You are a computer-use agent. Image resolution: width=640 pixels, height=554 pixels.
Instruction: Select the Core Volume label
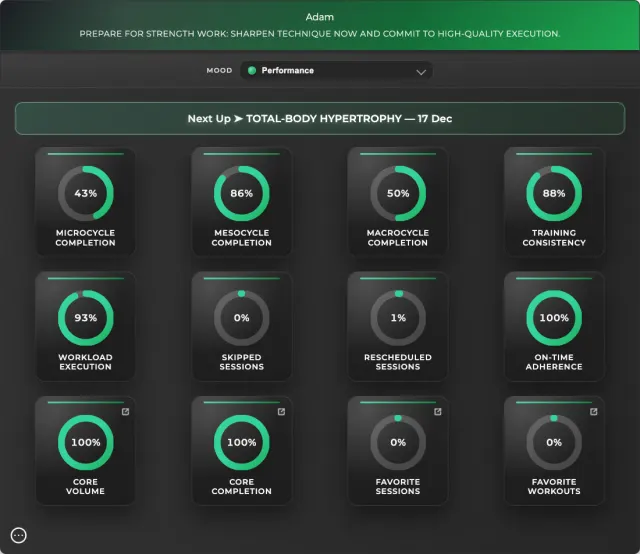[85, 487]
